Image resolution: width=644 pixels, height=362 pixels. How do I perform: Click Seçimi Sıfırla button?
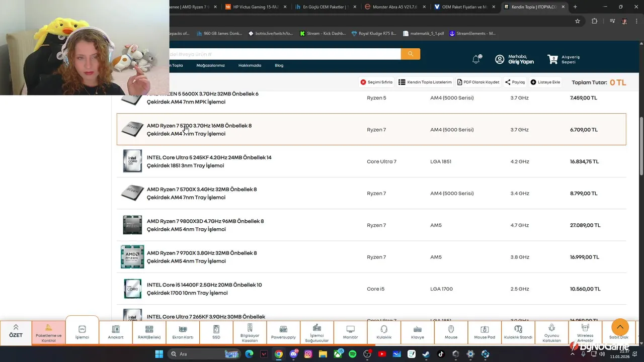tap(376, 82)
